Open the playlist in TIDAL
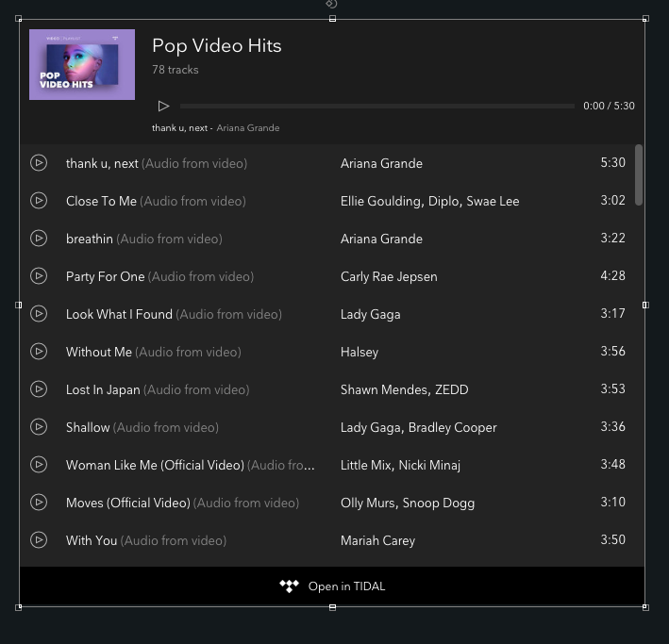This screenshot has width=669, height=644. 332,586
